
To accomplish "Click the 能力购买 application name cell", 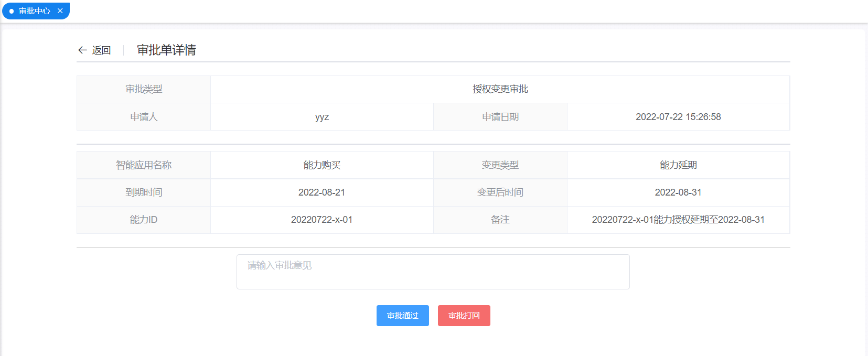I will click(x=322, y=165).
